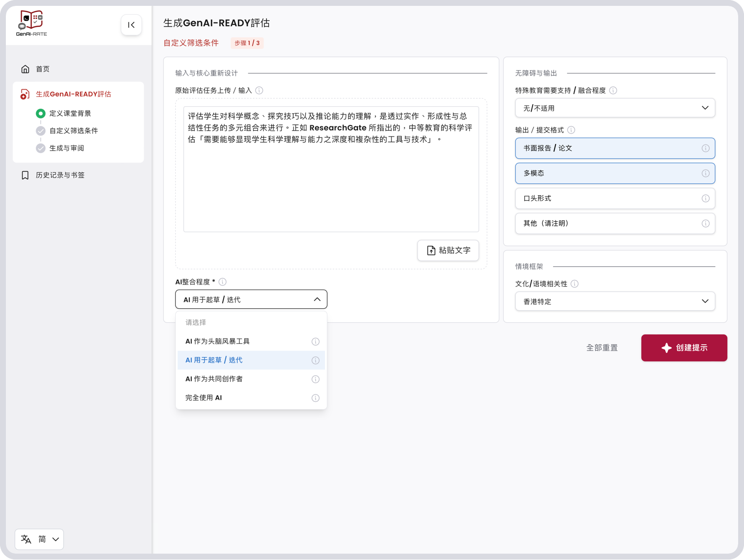Click the 步骤 1 / 3 step badge

(247, 43)
